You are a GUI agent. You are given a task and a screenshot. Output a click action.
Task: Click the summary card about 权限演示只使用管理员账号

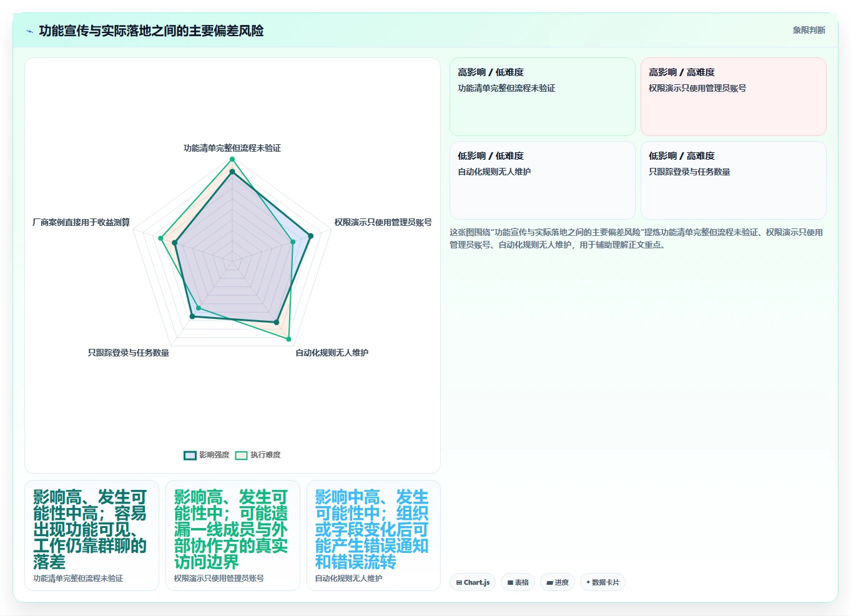pyautogui.click(x=233, y=535)
